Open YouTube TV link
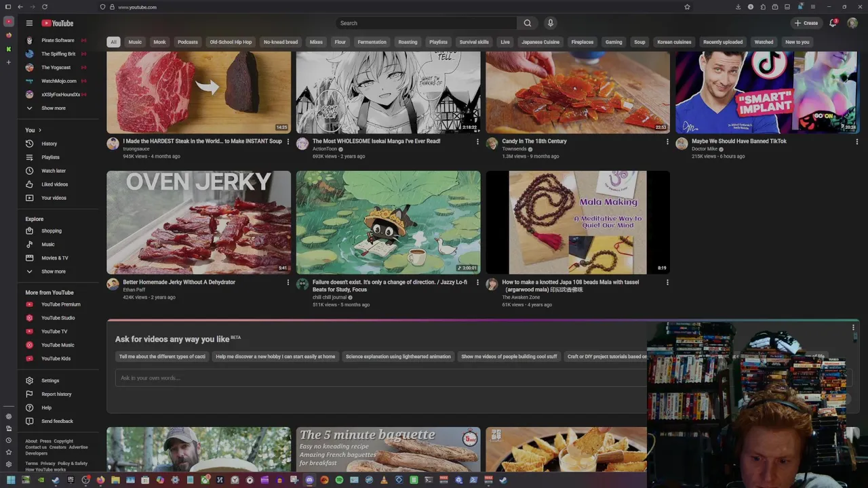Viewport: 868px width, 488px height. point(54,331)
